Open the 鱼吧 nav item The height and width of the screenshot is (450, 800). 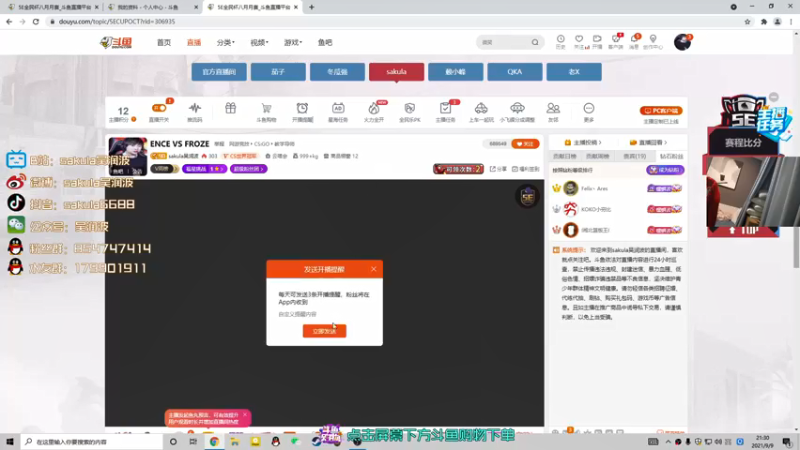click(325, 42)
